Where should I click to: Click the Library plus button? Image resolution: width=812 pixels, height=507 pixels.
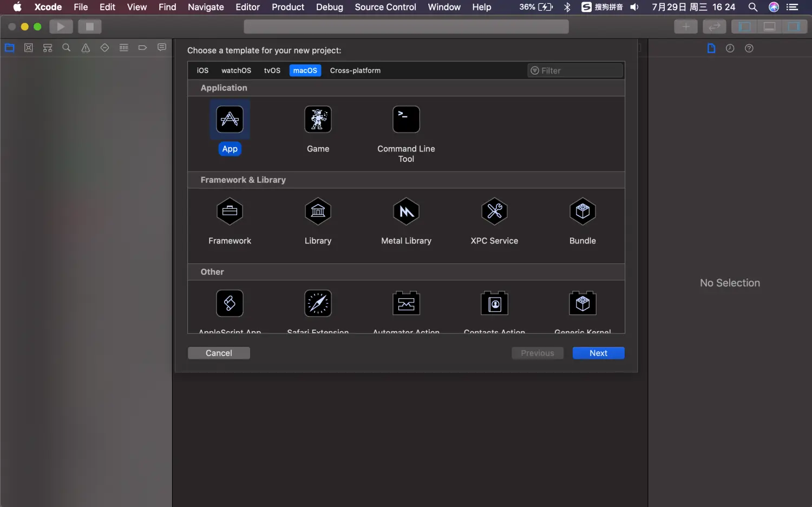click(x=686, y=27)
